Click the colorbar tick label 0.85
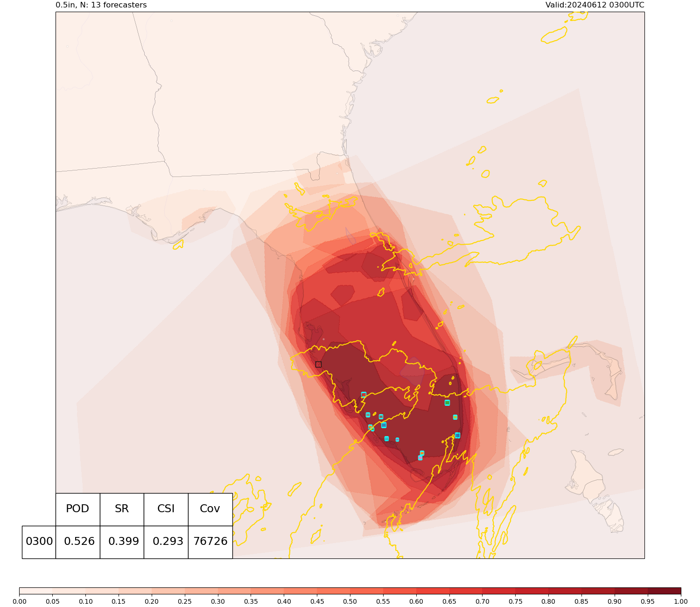Viewport: 700px width, 607px height. 582,602
